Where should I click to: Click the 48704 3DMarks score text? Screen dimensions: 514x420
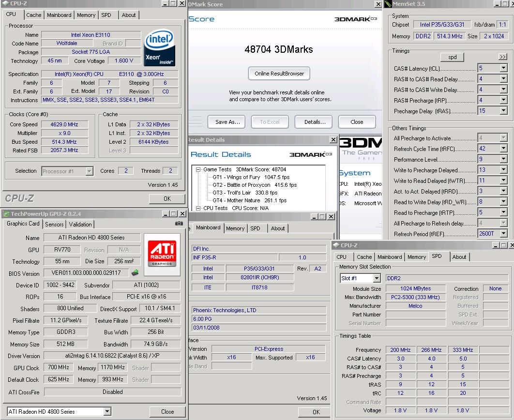279,49
